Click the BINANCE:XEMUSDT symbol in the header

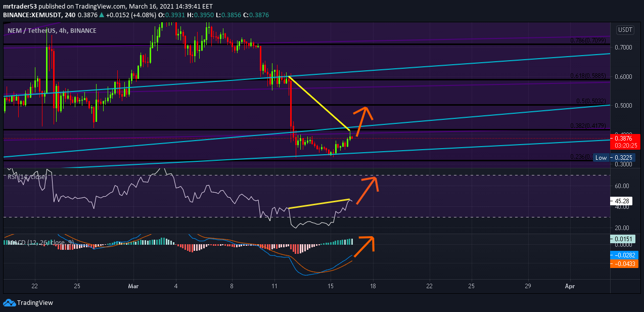(x=32, y=16)
